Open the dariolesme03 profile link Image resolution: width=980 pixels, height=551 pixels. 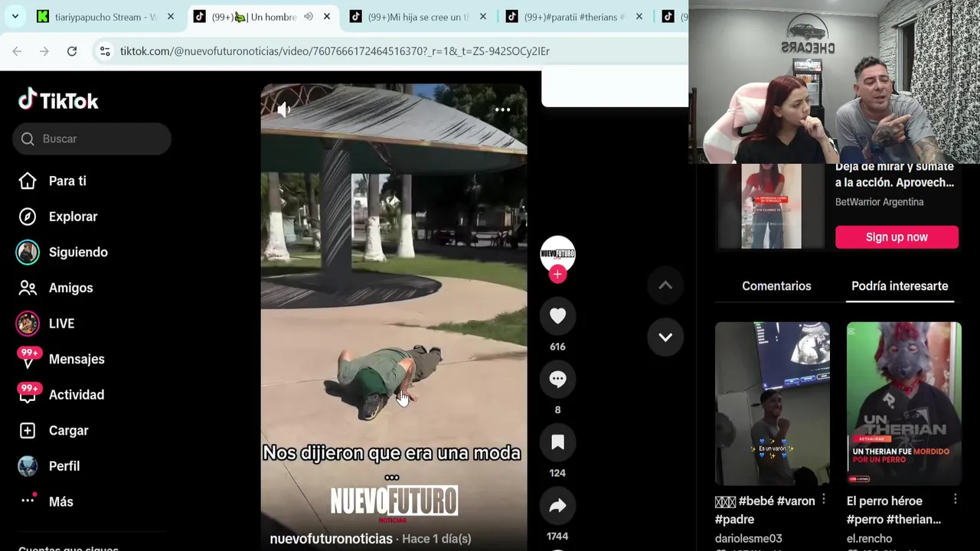[x=748, y=539]
